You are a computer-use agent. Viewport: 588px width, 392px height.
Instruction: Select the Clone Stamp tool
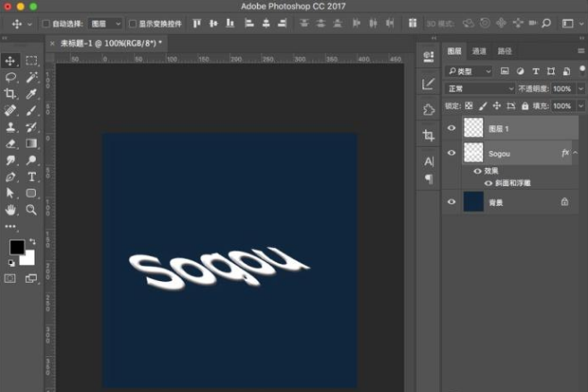point(10,127)
